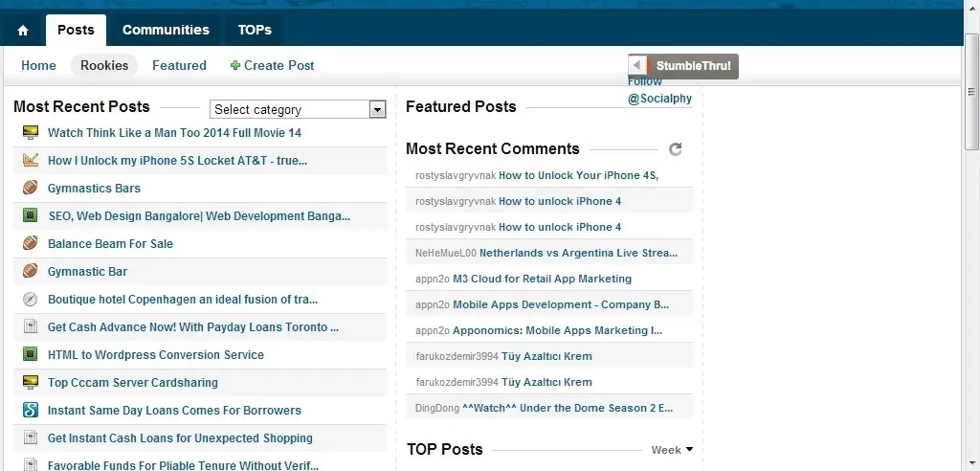Click document icon beside Get Instant Cash Loans
Image resolution: width=980 pixels, height=471 pixels.
click(x=30, y=437)
